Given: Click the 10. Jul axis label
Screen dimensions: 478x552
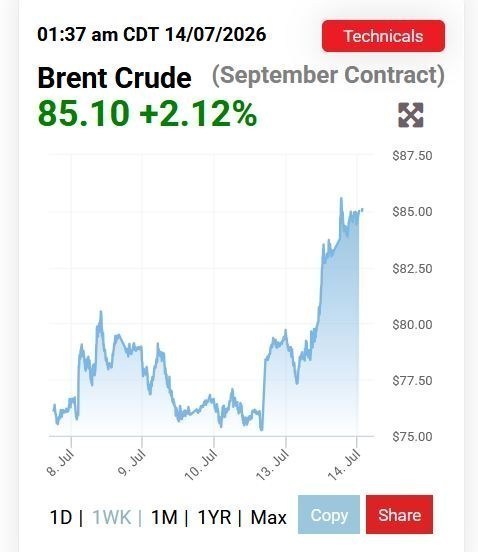Looking at the screenshot, I should click(201, 465).
